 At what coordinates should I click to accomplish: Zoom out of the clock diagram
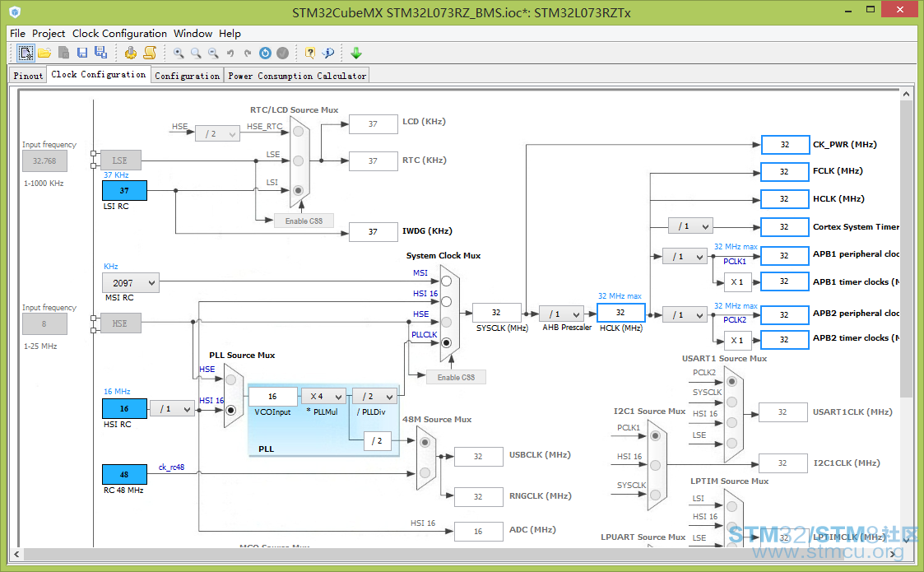213,53
